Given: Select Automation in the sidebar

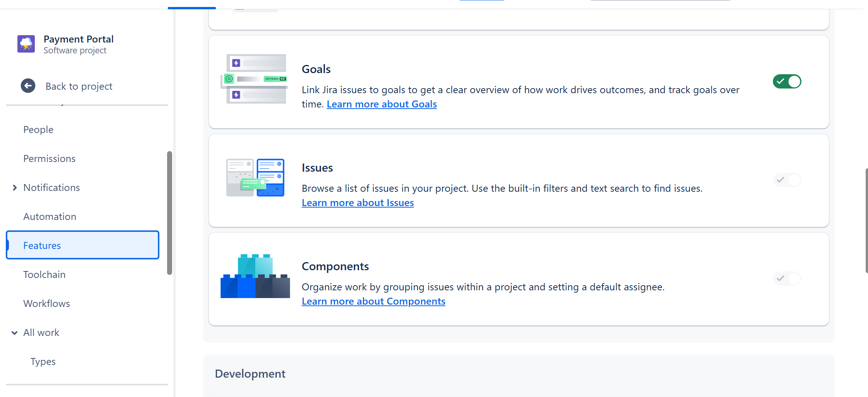Looking at the screenshot, I should pyautogui.click(x=50, y=216).
